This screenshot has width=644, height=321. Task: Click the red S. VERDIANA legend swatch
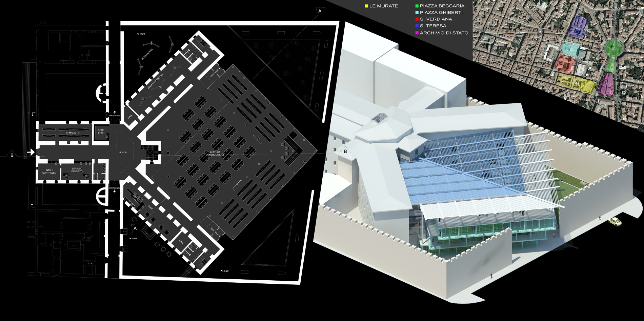pyautogui.click(x=417, y=19)
